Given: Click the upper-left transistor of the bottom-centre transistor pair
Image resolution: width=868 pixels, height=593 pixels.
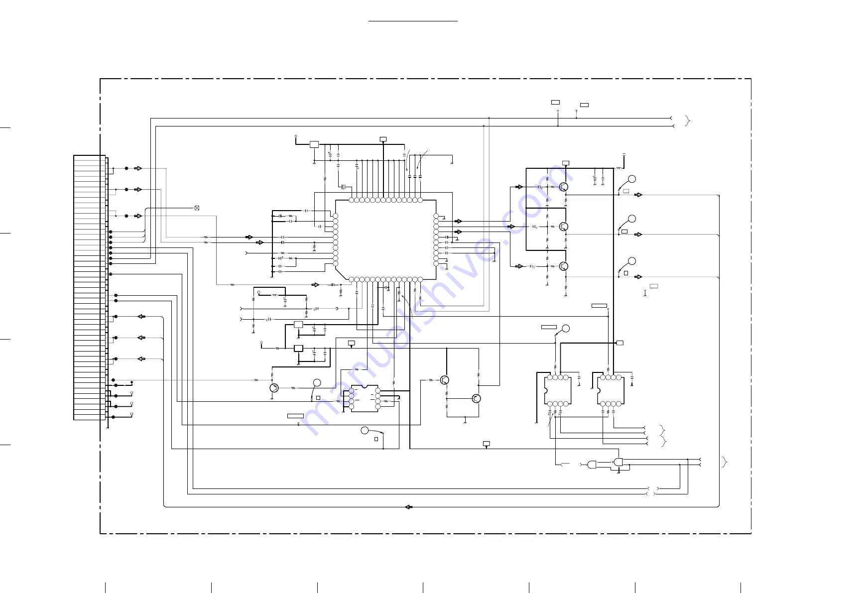Looking at the screenshot, I should click(x=445, y=380).
